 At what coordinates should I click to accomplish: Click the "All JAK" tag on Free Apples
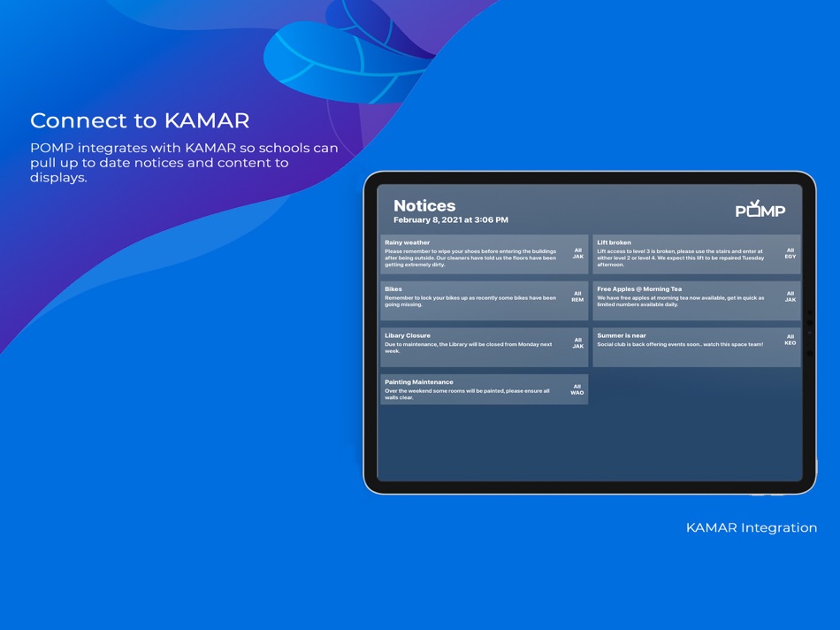(790, 296)
